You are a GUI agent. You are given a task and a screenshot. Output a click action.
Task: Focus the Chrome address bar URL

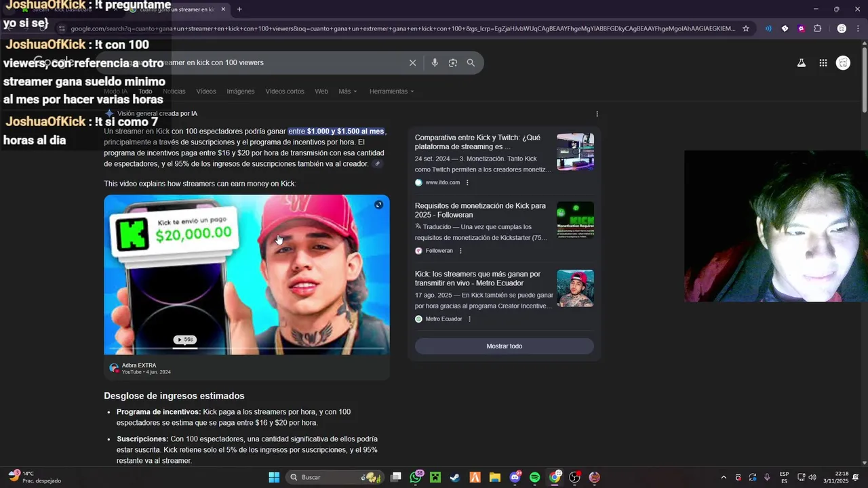tap(403, 28)
